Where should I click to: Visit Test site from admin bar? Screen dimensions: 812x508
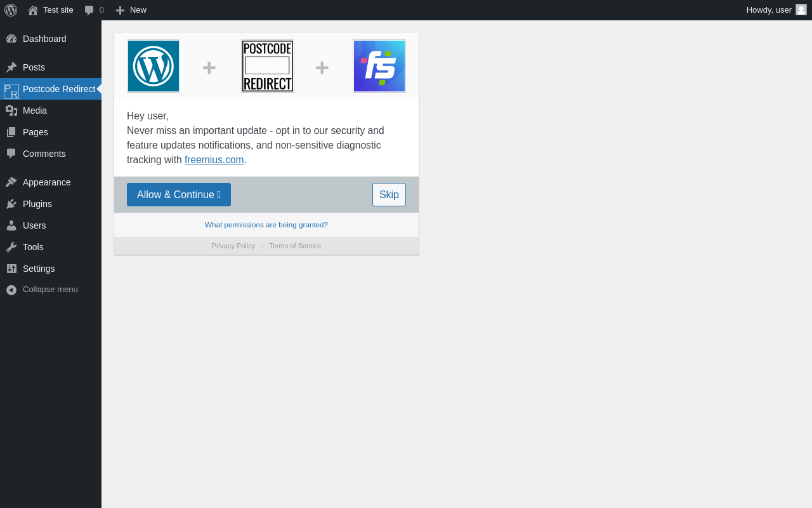point(51,10)
